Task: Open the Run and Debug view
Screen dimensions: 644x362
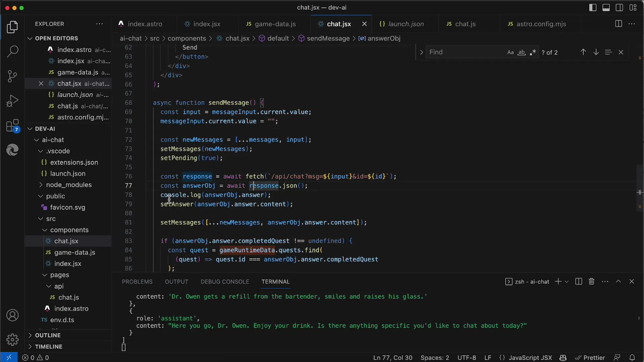Action: [x=12, y=101]
